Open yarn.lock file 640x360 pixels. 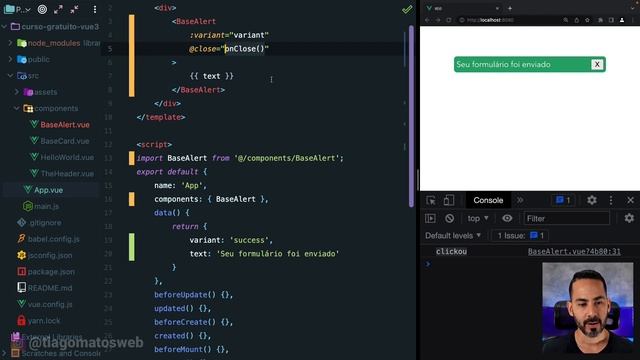point(39,320)
